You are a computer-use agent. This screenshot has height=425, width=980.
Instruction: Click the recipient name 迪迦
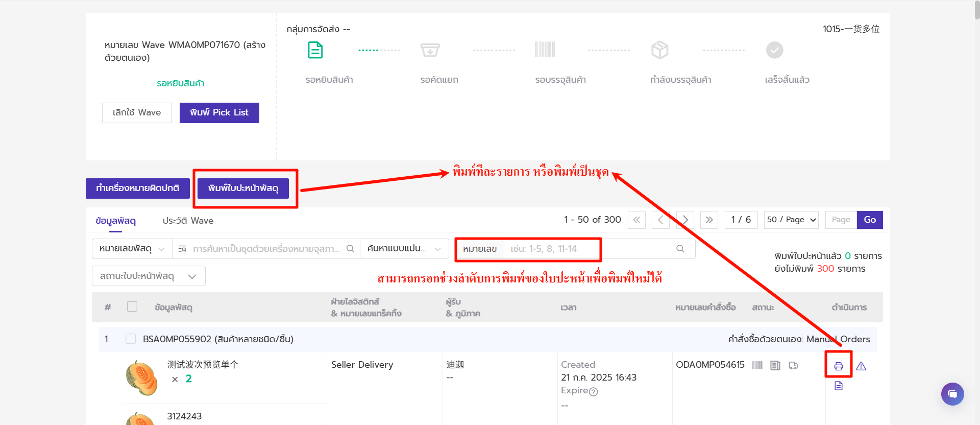[455, 365]
